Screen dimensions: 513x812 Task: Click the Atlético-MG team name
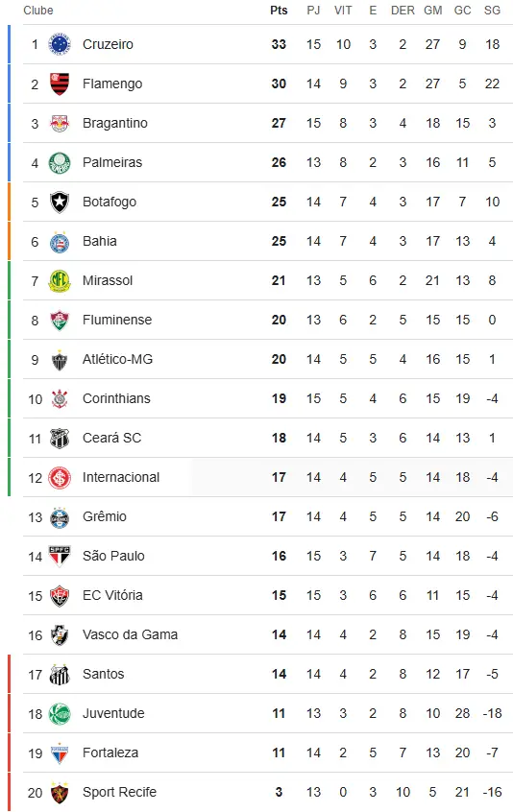117,359
